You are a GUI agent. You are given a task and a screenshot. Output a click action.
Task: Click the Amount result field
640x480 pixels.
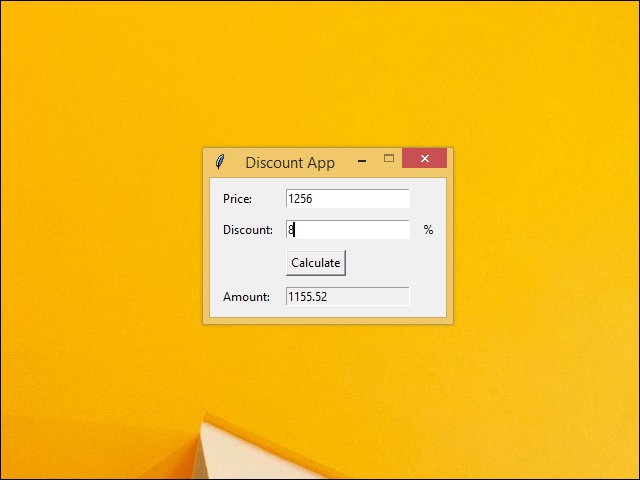pyautogui.click(x=348, y=296)
